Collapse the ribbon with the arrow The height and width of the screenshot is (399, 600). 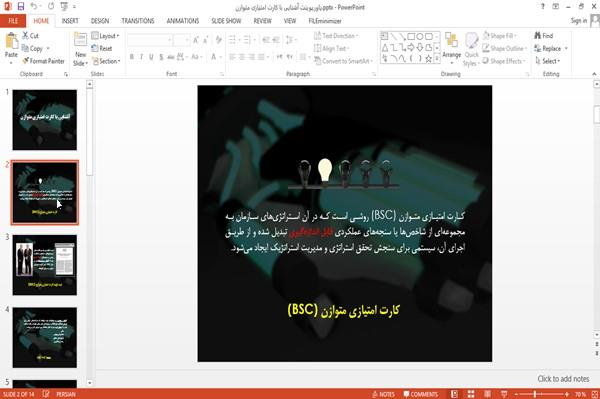click(594, 74)
